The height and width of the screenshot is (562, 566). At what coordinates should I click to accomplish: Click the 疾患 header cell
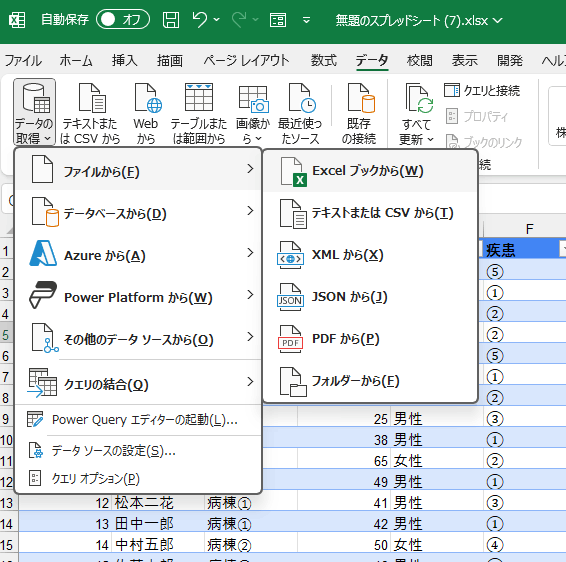click(x=524, y=249)
